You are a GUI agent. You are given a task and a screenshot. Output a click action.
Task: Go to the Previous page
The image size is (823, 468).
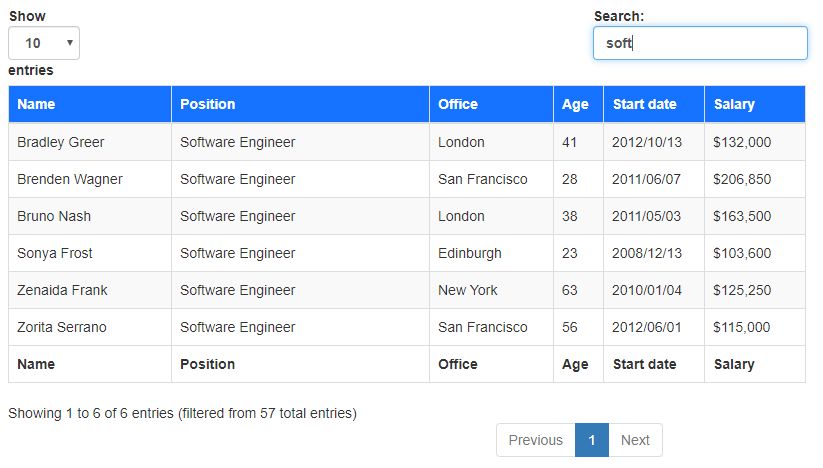(535, 440)
